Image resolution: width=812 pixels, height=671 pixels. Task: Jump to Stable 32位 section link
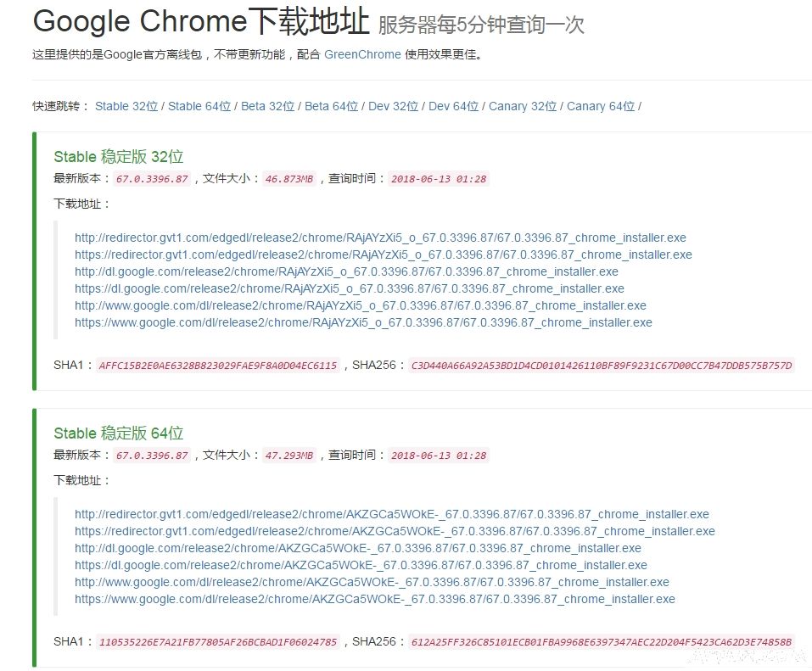click(126, 106)
